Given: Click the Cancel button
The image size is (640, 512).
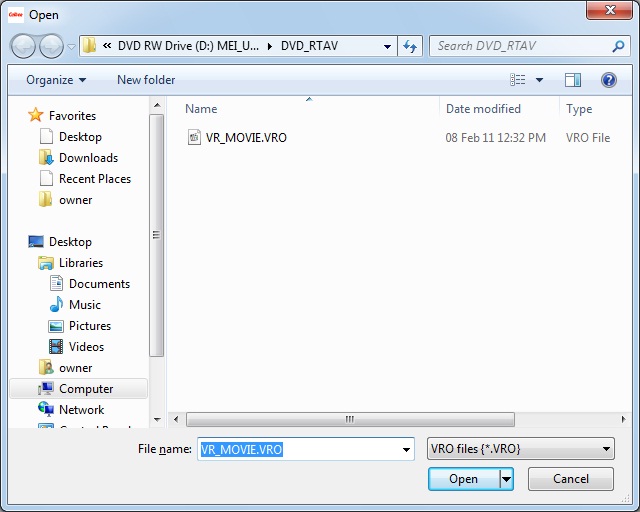Looking at the screenshot, I should point(571,479).
